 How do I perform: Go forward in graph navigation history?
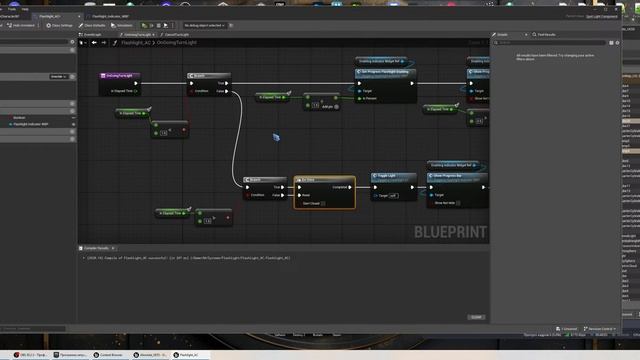(104, 42)
